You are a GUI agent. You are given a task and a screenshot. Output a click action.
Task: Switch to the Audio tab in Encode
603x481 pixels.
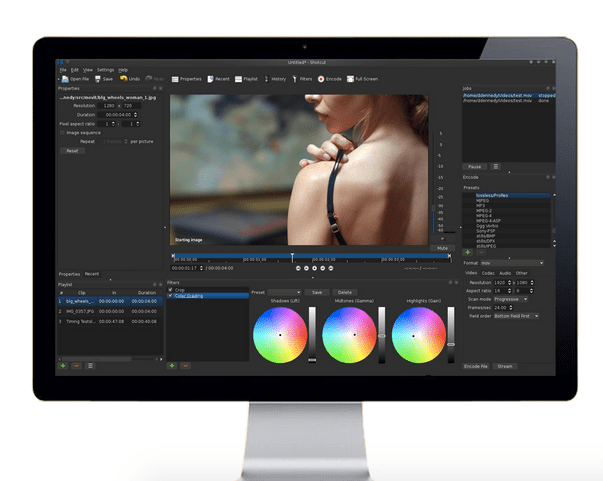point(505,273)
